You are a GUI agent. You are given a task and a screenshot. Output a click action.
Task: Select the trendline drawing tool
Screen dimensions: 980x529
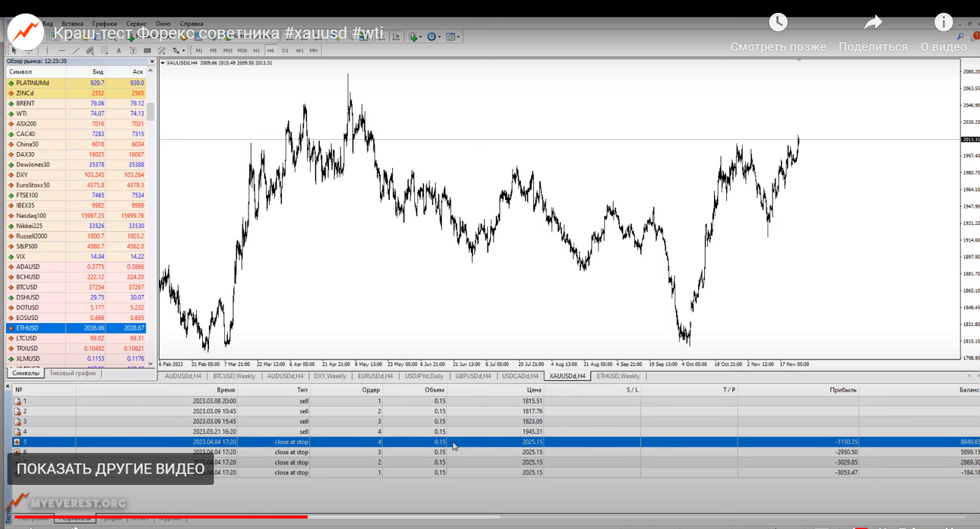pos(76,51)
